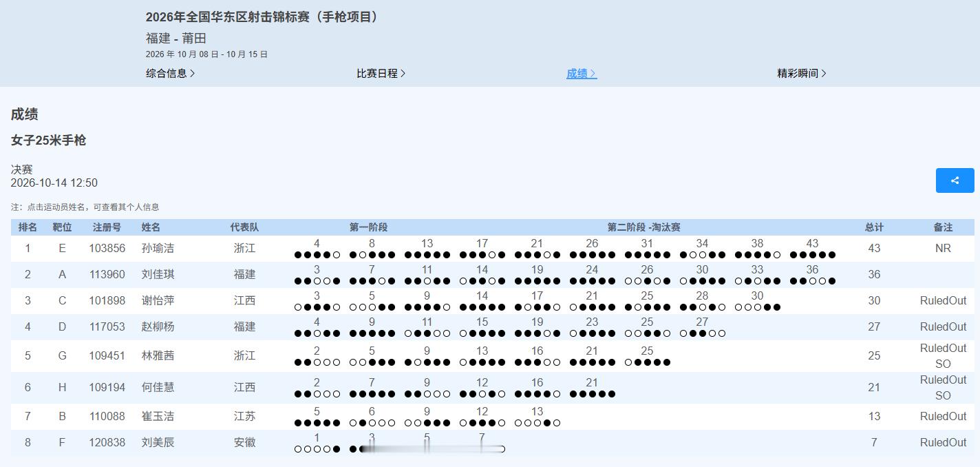
Task: Select registration number 120838
Action: (107, 442)
